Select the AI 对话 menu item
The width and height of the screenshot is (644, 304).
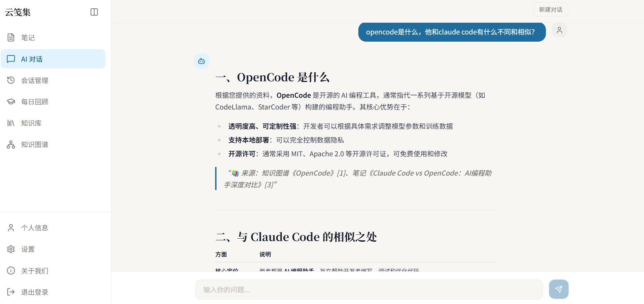point(53,59)
